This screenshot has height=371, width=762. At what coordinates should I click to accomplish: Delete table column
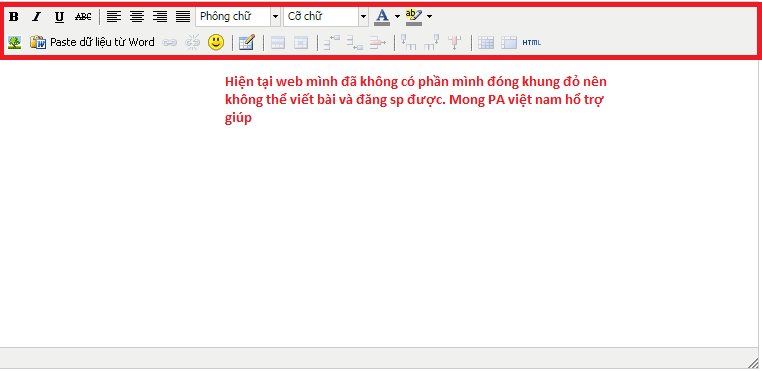(x=454, y=43)
